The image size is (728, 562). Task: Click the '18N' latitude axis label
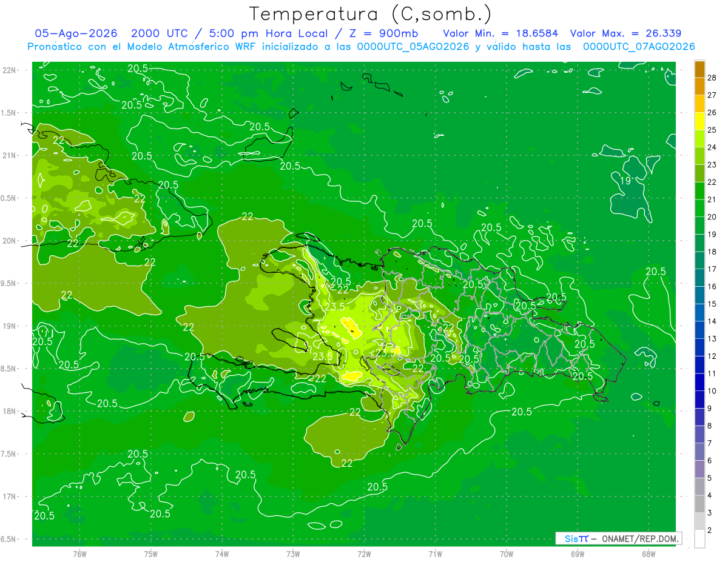(x=10, y=412)
